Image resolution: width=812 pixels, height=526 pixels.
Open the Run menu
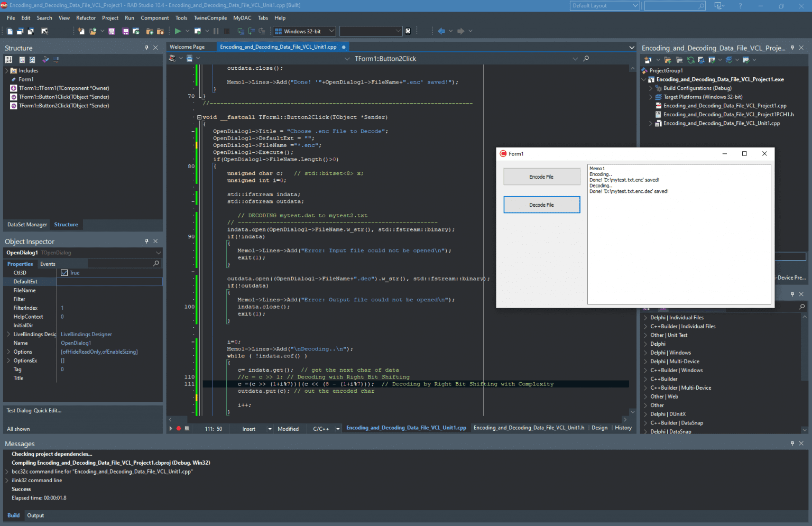click(x=130, y=18)
